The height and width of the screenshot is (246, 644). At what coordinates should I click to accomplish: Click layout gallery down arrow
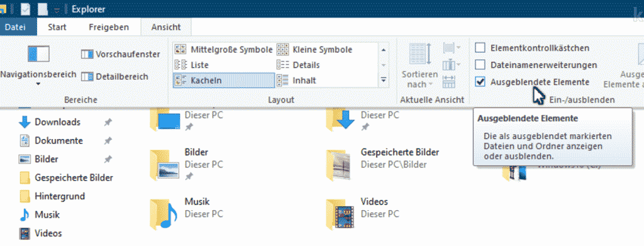pyautogui.click(x=384, y=65)
